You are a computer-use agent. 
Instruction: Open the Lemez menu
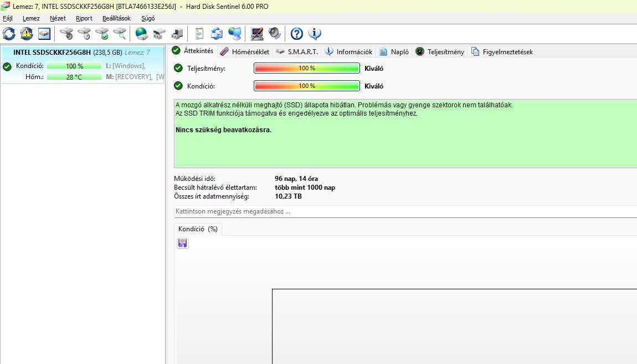point(31,18)
